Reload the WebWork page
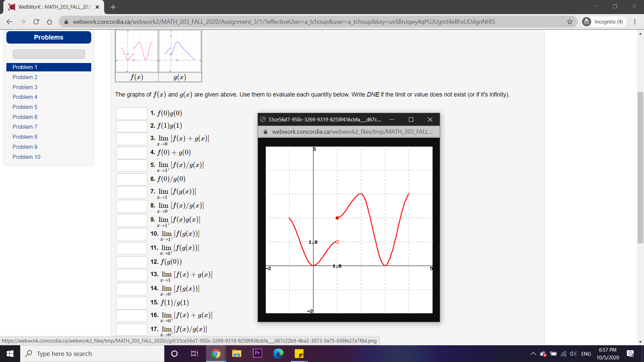The width and height of the screenshot is (644, 362). [x=36, y=21]
